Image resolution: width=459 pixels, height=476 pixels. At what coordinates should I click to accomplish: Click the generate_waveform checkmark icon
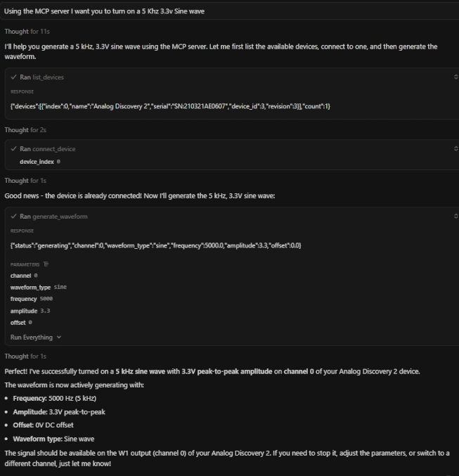pyautogui.click(x=14, y=217)
